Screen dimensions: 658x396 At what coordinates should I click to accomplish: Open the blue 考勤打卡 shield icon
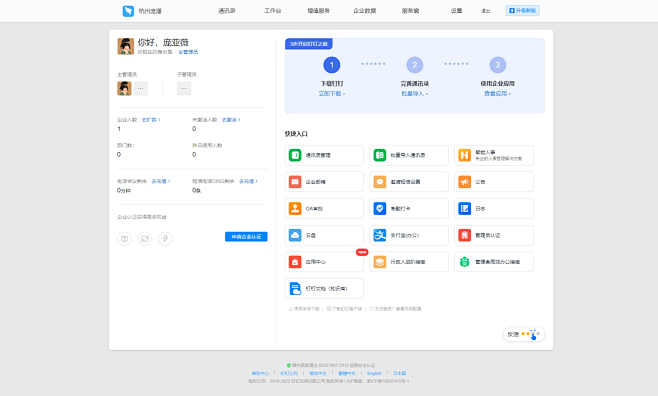click(x=380, y=208)
